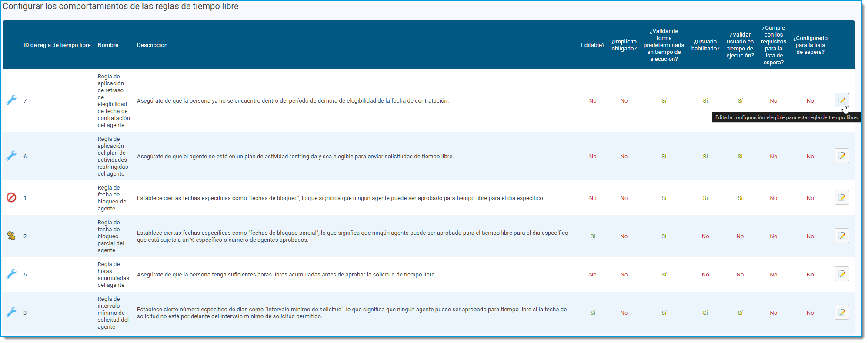Click '¿Configurado para la lista de espera?' header
Screen dimensions: 868x343
[x=810, y=45]
